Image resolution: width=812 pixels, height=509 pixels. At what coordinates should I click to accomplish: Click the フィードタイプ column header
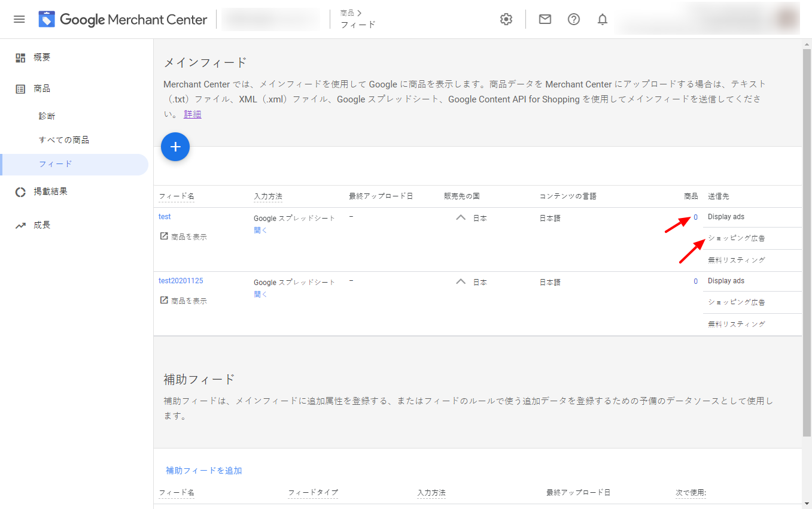pyautogui.click(x=313, y=493)
